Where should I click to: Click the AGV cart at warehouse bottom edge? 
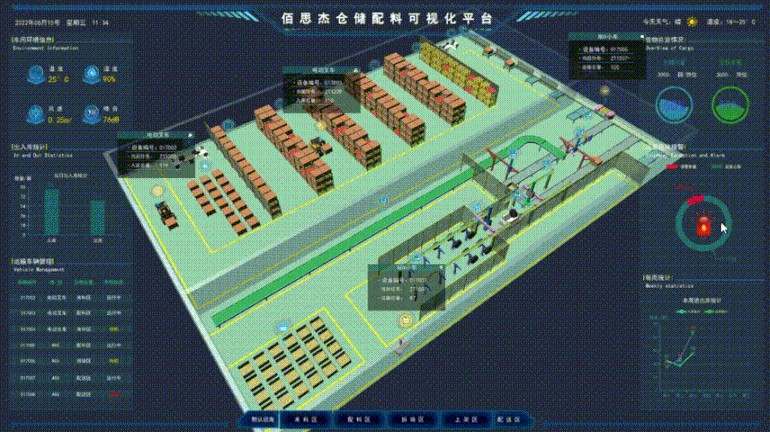pyautogui.click(x=402, y=345)
